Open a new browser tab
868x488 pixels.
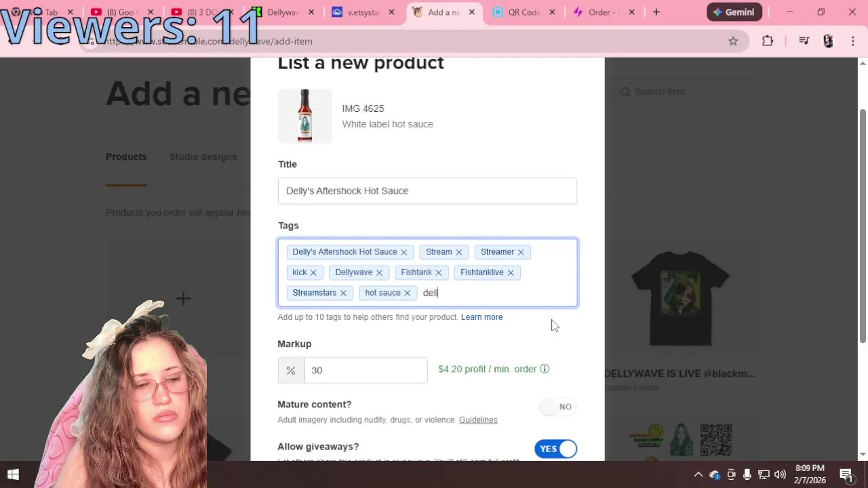pos(656,12)
